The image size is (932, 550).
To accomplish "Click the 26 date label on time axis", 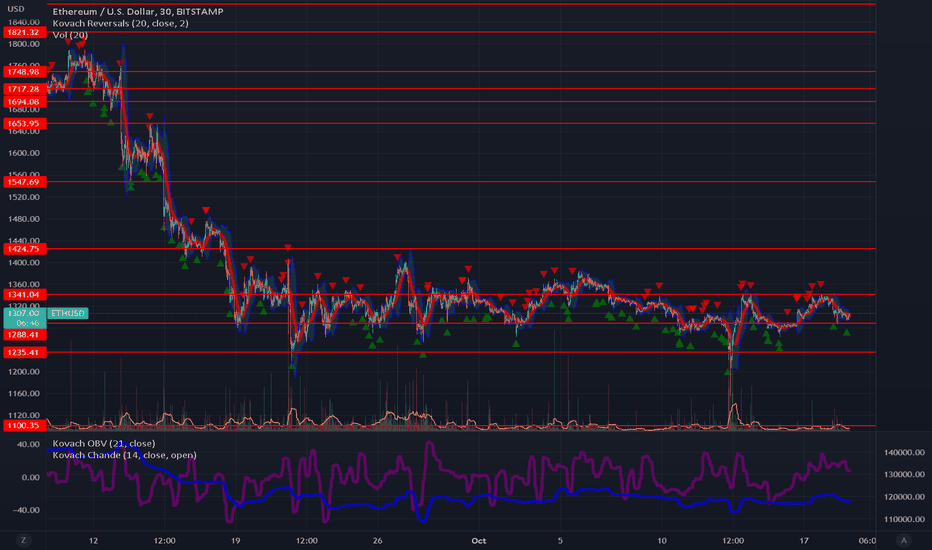I will (377, 540).
